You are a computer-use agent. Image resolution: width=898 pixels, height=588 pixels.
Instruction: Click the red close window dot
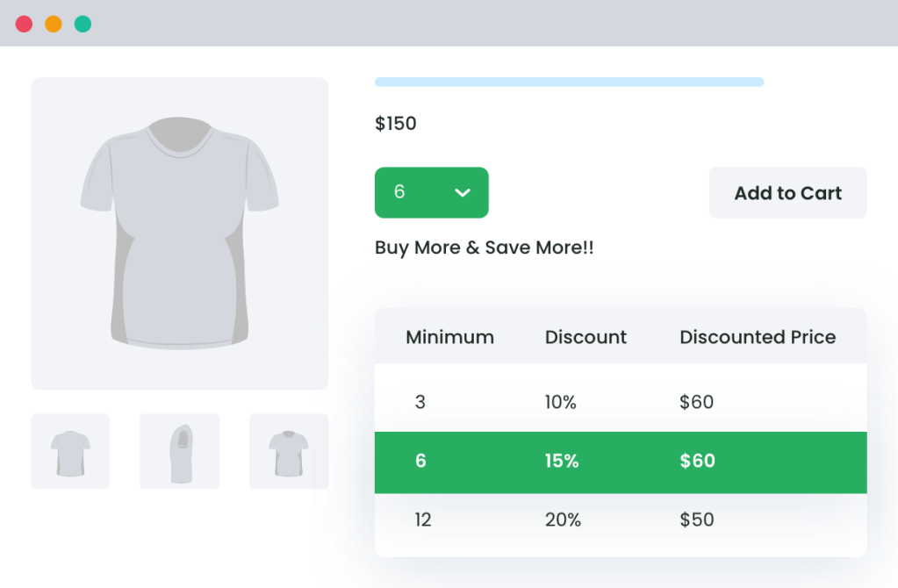24,24
